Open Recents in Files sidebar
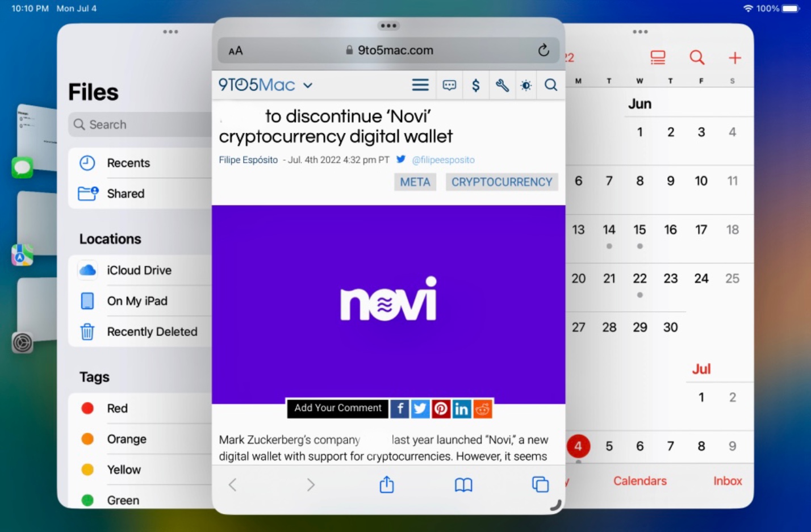Image resolution: width=811 pixels, height=532 pixels. click(x=140, y=163)
